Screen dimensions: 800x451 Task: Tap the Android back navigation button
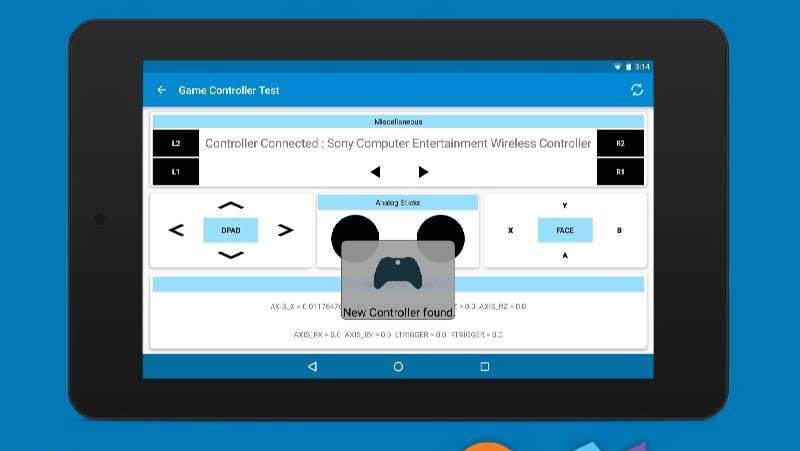[312, 366]
